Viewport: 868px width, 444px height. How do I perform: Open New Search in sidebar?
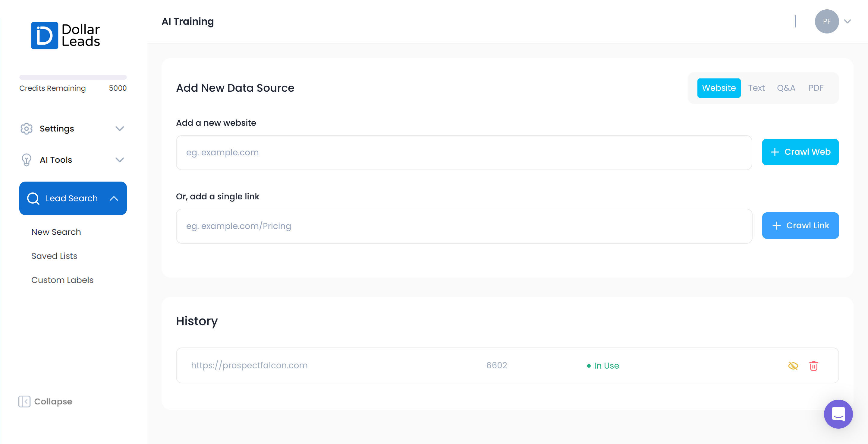point(56,232)
